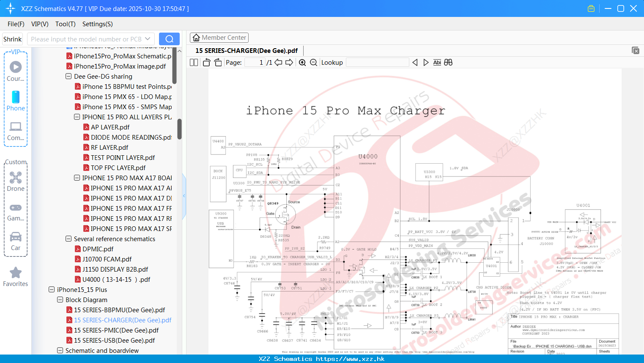Image resolution: width=644 pixels, height=363 pixels.
Task: Collapse the Block Diagram folder
Action: coord(60,300)
